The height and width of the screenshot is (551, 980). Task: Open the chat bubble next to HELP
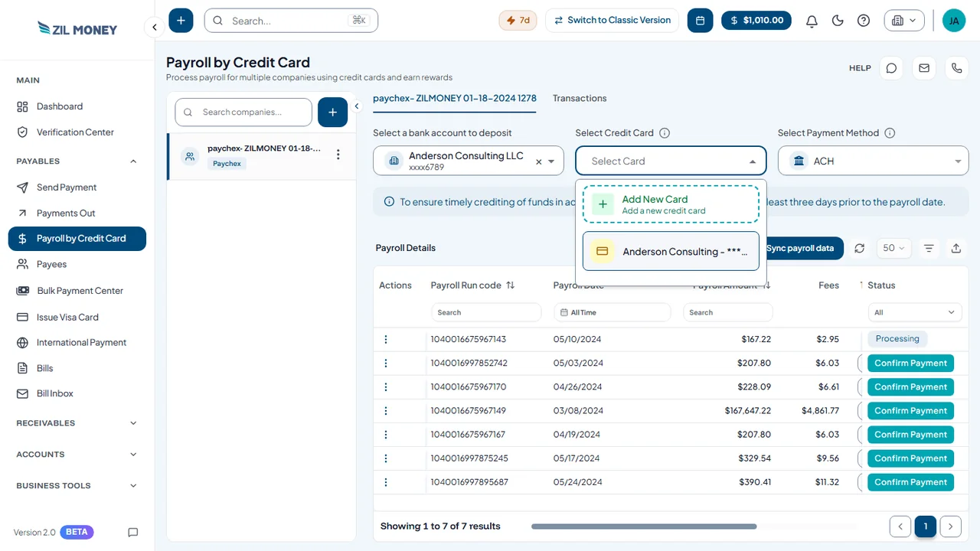tap(891, 68)
